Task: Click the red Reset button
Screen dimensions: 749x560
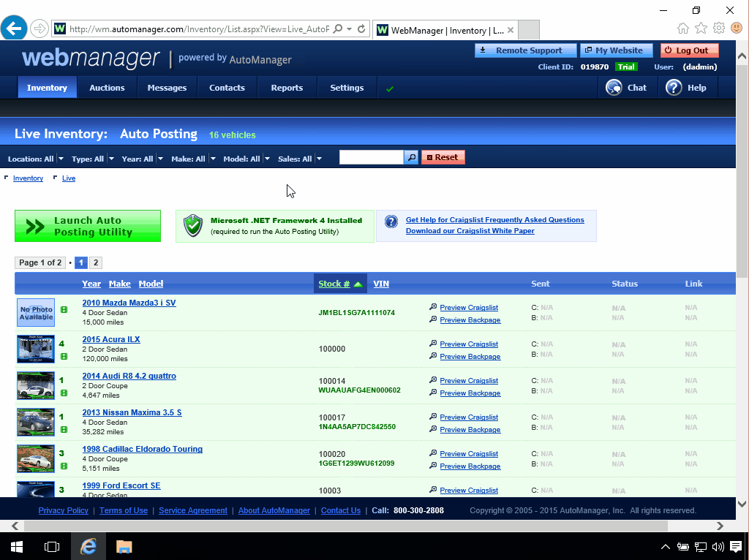Action: (x=443, y=157)
